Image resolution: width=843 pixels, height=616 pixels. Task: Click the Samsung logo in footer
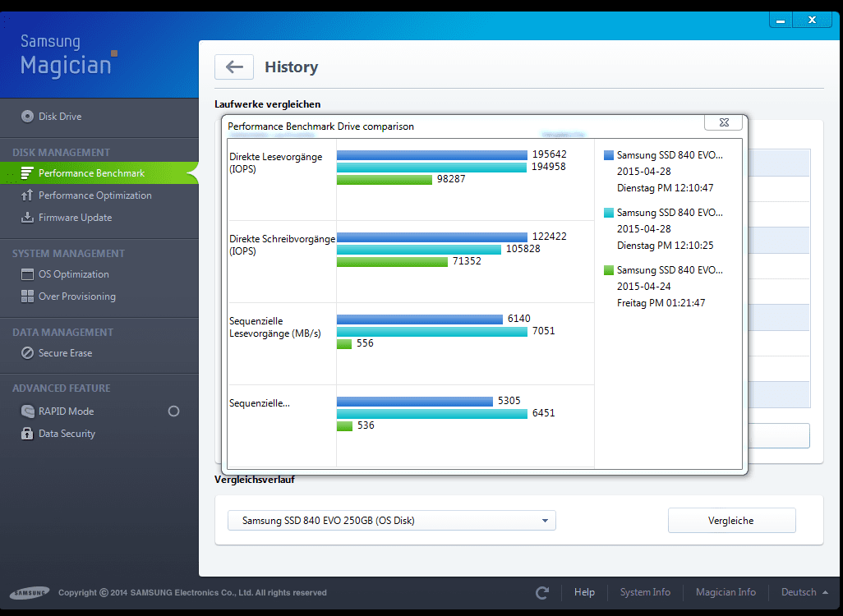pyautogui.click(x=30, y=593)
